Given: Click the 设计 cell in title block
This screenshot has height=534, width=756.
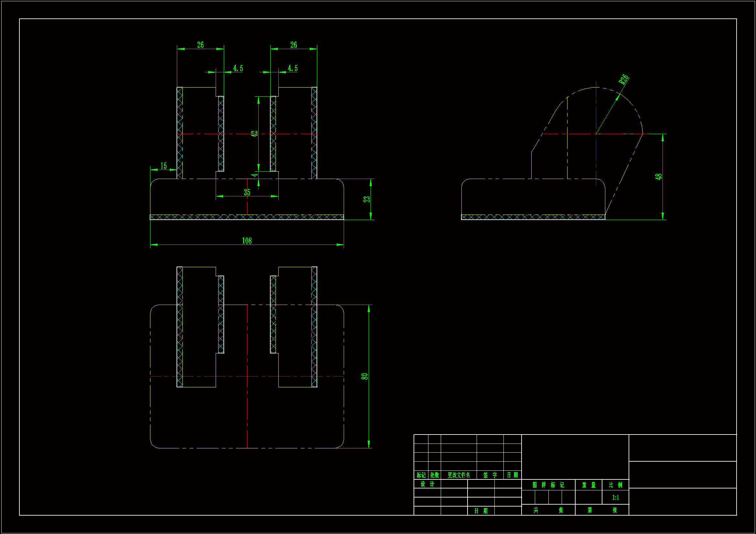Looking at the screenshot, I should 427,484.
